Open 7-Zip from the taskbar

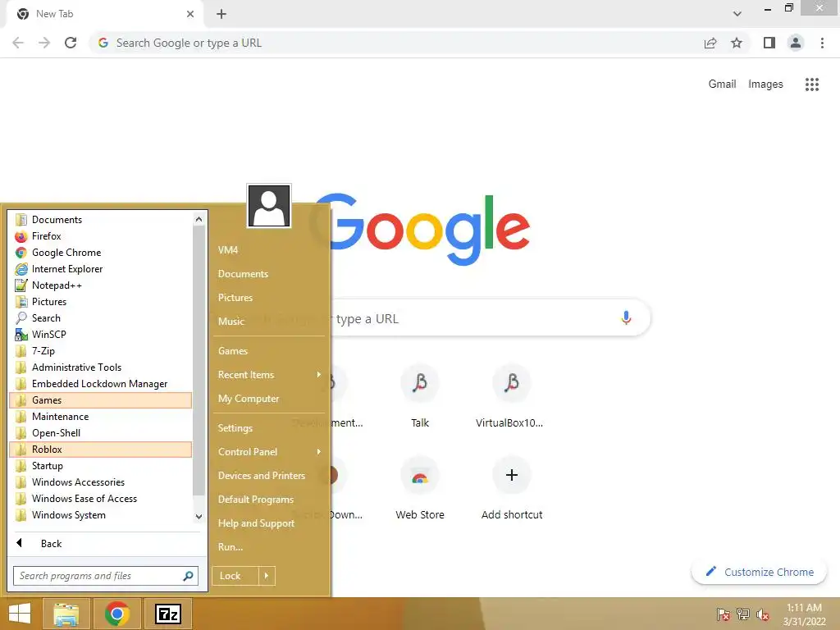coord(167,614)
